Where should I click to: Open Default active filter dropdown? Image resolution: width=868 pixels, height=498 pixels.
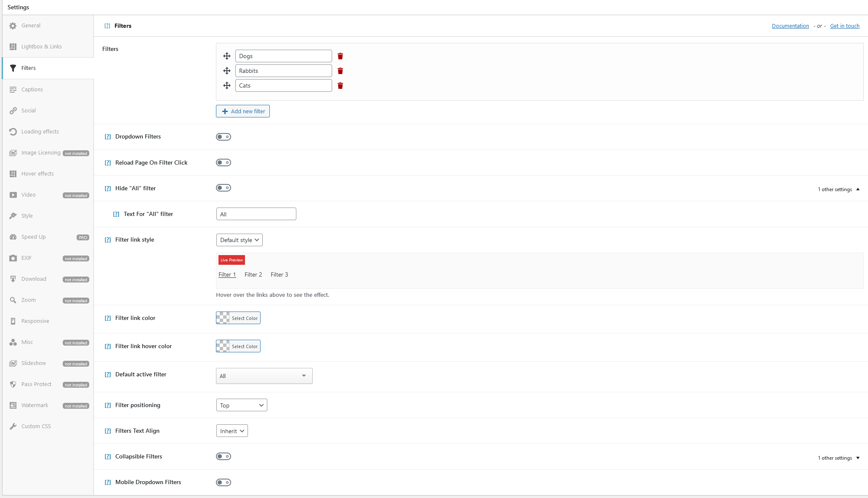click(264, 376)
